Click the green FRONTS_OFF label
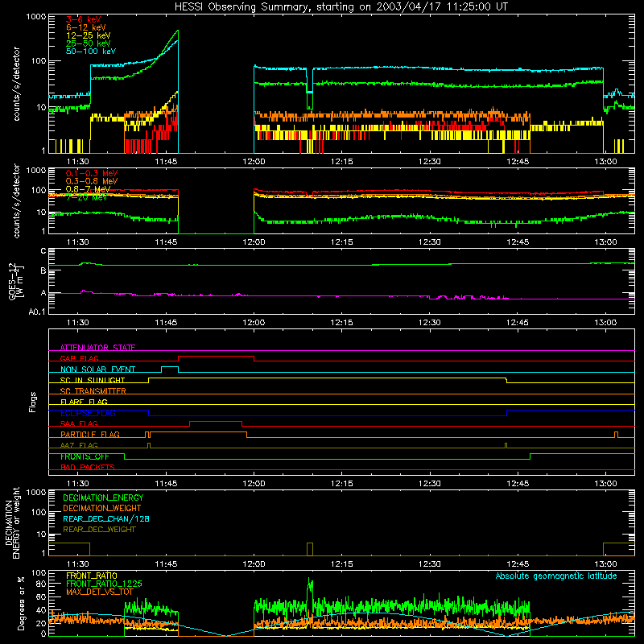Viewport: 644px width, 644px height. (x=85, y=456)
